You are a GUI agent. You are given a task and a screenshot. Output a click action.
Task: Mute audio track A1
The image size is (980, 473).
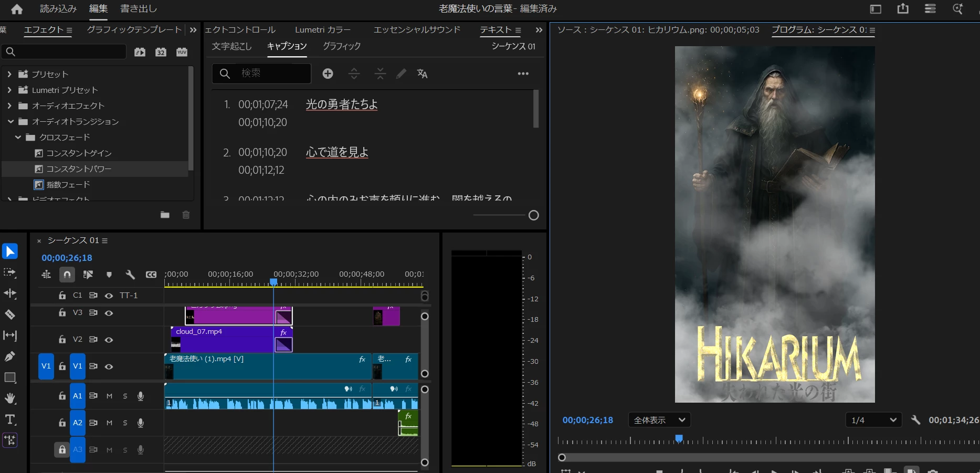click(x=109, y=396)
